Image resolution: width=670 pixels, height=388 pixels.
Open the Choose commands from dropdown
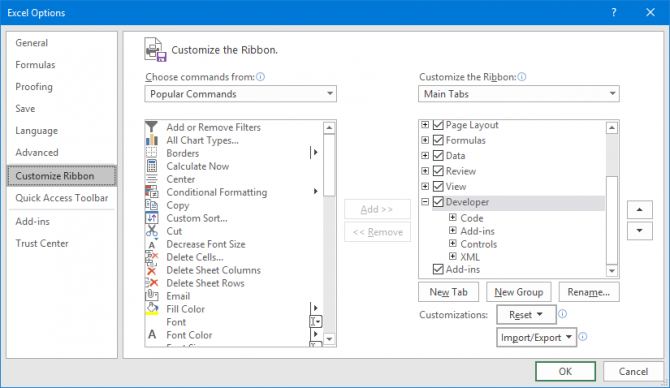[x=241, y=94]
